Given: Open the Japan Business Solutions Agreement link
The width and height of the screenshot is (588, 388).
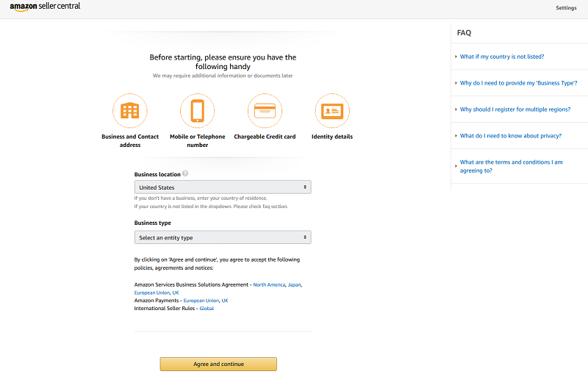Looking at the screenshot, I should pyautogui.click(x=295, y=285).
